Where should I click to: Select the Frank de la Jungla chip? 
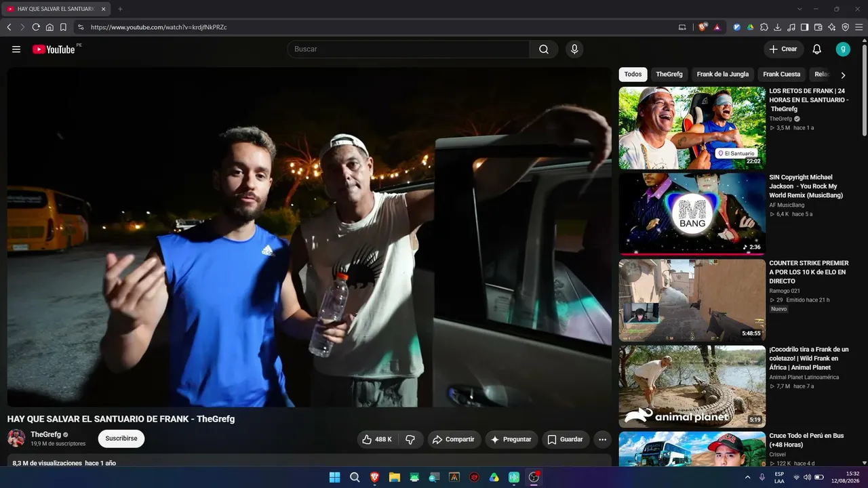click(x=723, y=75)
